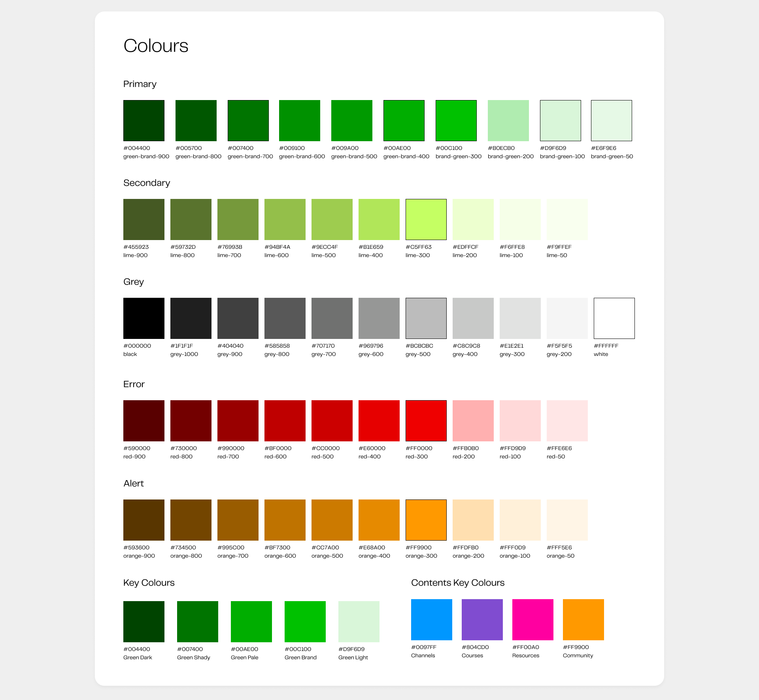Select the white #FFFFFF swatch
Viewport: 759px width, 700px height.
[614, 318]
